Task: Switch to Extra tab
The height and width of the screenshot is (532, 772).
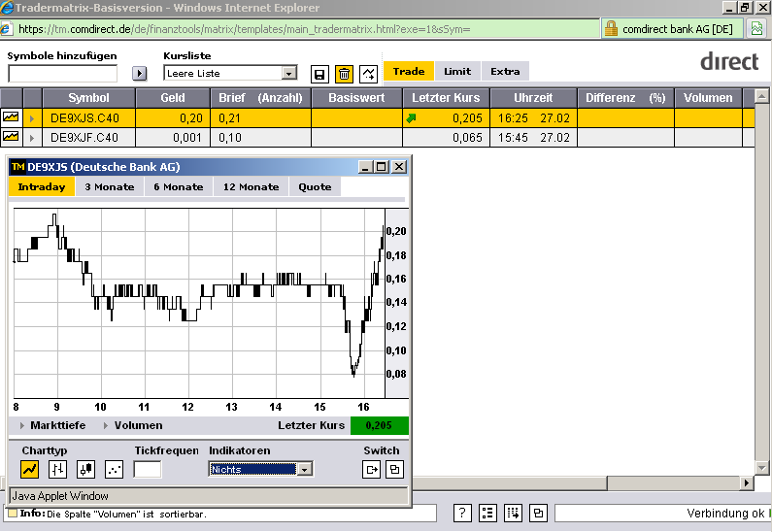Action: tap(505, 72)
